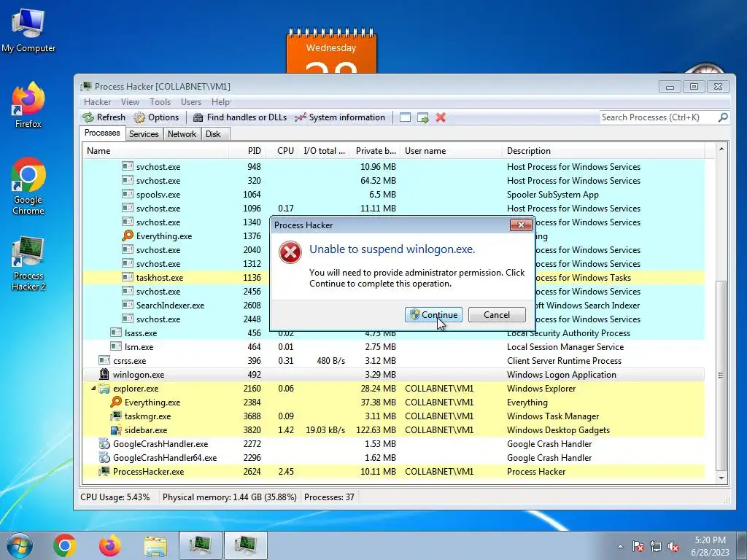Select the lsm.exe process row
This screenshot has width=747, height=560.
point(393,347)
